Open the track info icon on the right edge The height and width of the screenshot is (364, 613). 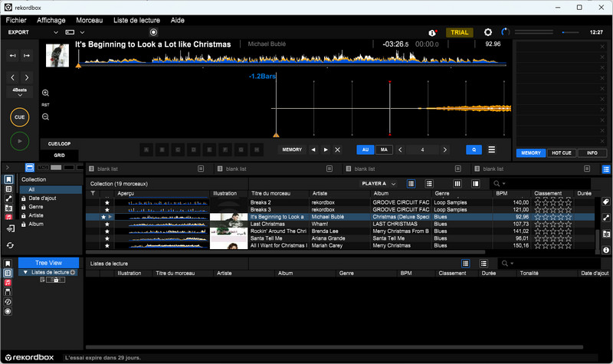click(x=605, y=251)
